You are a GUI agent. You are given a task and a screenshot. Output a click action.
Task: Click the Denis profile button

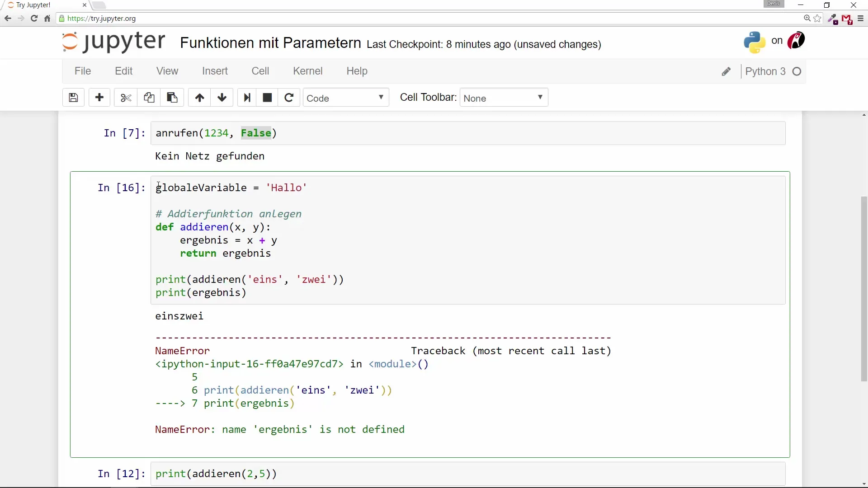point(774,4)
